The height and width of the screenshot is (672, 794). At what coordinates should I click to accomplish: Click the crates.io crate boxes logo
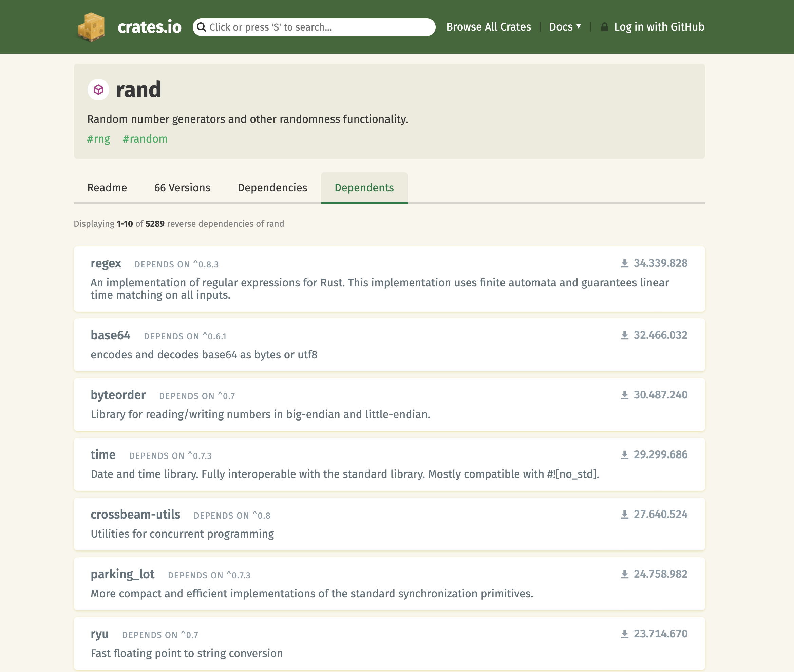91,27
